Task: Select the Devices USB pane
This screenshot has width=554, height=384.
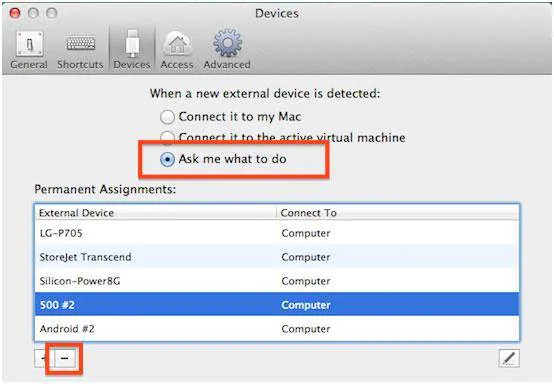Action: pos(132,49)
